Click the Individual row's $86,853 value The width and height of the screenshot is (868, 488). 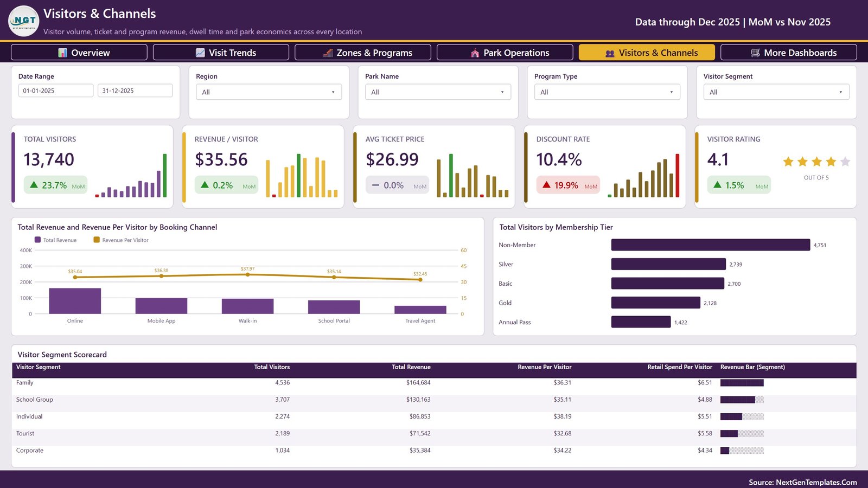pos(420,416)
